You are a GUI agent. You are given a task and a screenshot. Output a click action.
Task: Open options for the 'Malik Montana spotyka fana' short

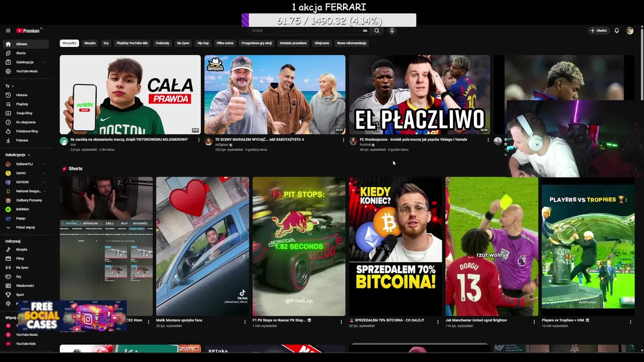245,321
